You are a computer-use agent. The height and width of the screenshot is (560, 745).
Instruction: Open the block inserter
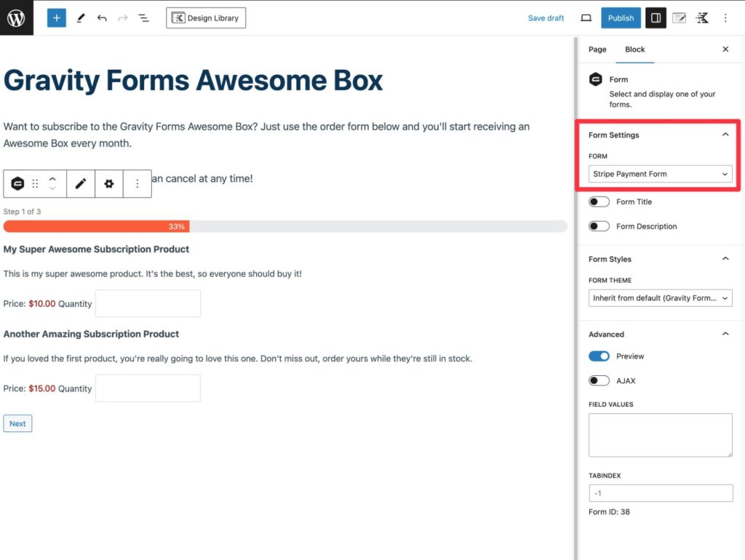[x=56, y=17]
